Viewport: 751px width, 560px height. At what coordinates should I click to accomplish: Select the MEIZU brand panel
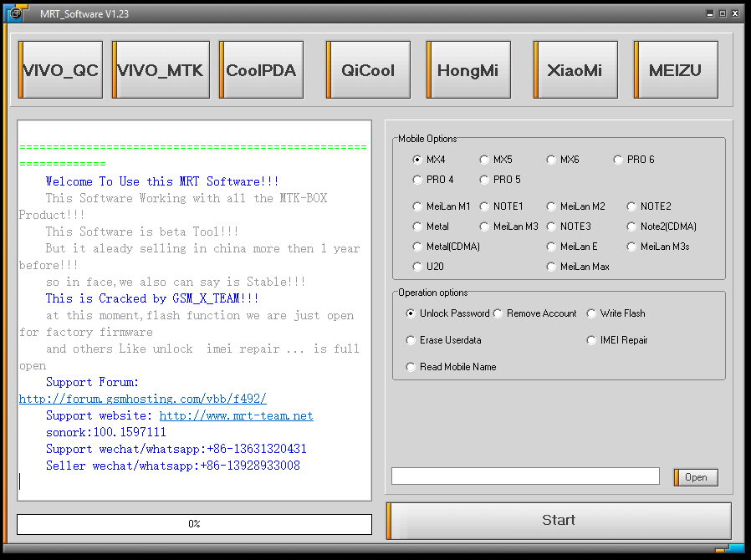[676, 70]
